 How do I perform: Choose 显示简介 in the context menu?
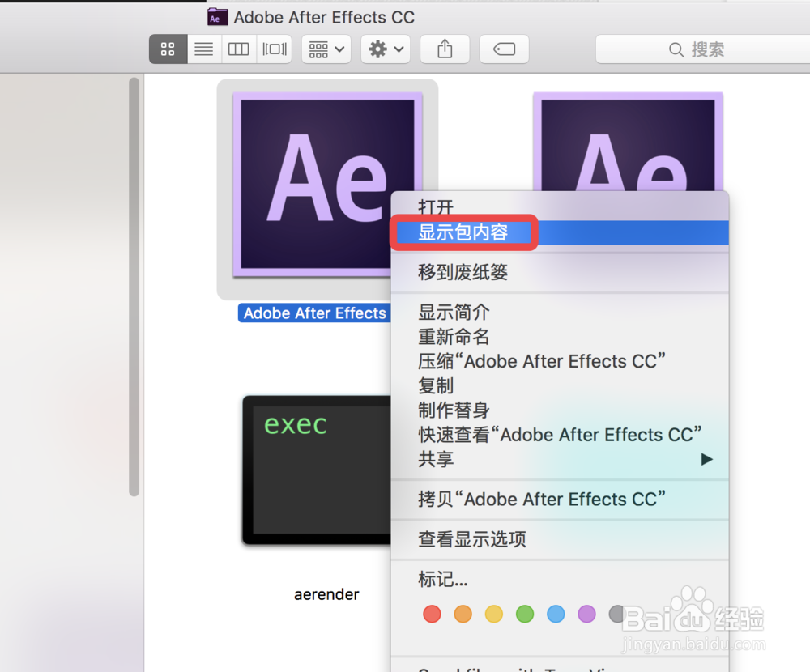coord(560,312)
